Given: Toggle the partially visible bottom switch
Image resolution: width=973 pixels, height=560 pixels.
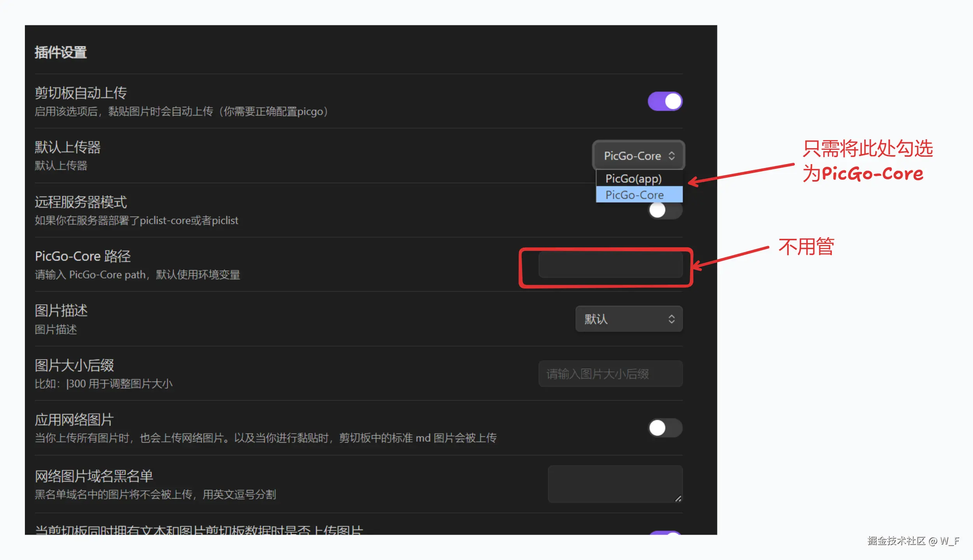Looking at the screenshot, I should (x=665, y=533).
